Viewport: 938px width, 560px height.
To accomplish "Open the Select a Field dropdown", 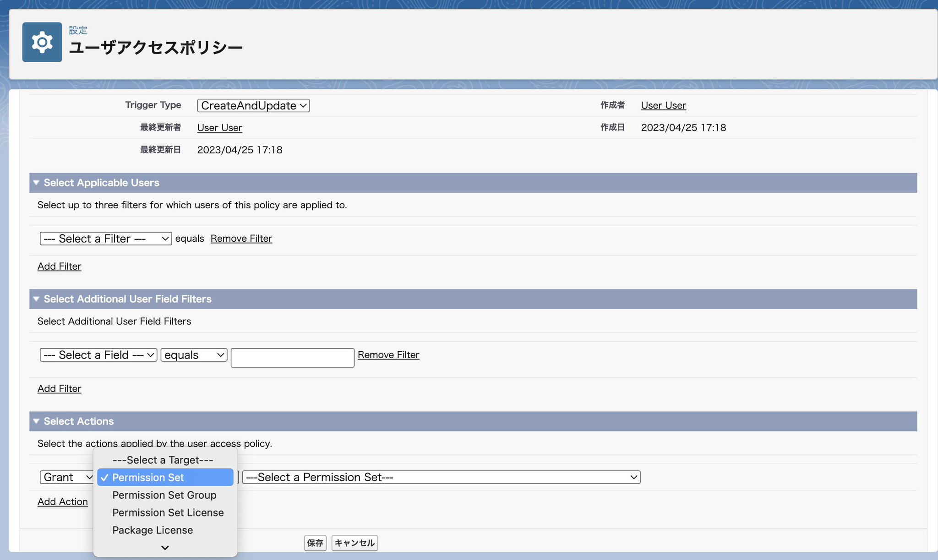I will [x=98, y=355].
